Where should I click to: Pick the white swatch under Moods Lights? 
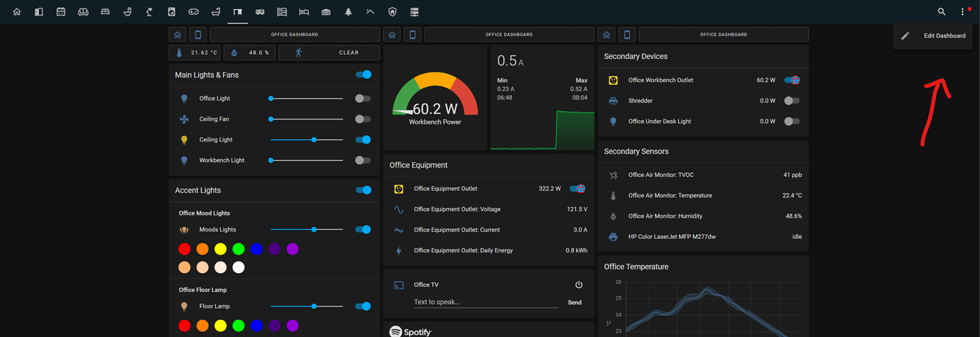pyautogui.click(x=239, y=267)
